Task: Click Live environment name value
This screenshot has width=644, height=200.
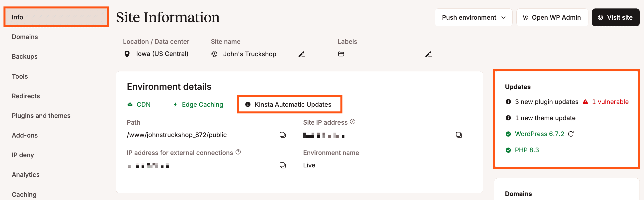Action: click(x=309, y=165)
